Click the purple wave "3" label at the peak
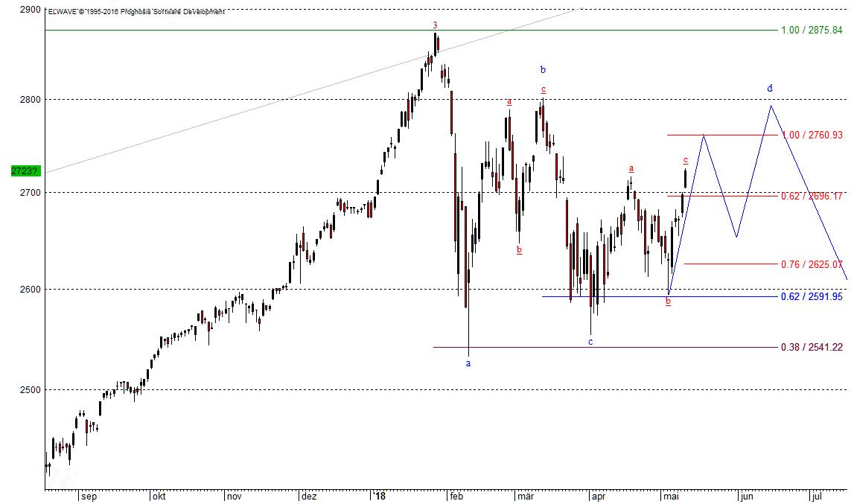 click(x=435, y=25)
